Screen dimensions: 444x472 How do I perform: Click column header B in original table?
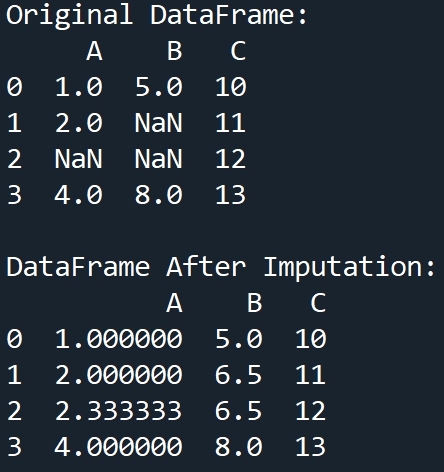(175, 51)
